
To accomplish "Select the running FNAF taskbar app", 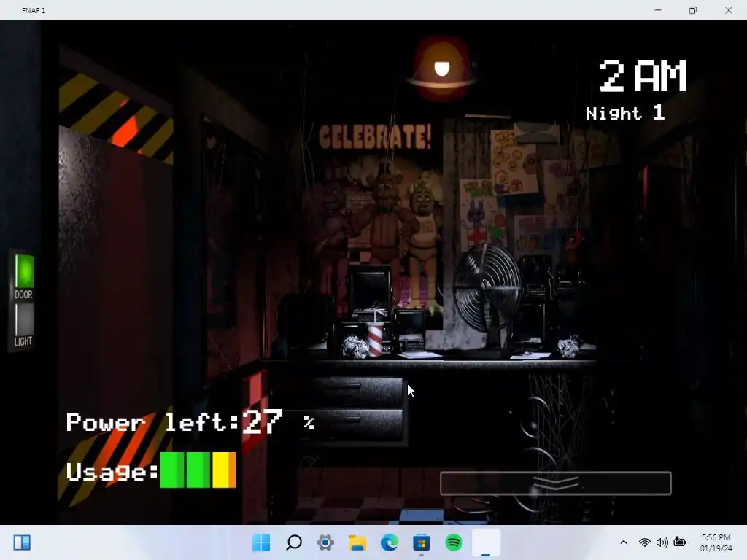I will [486, 542].
